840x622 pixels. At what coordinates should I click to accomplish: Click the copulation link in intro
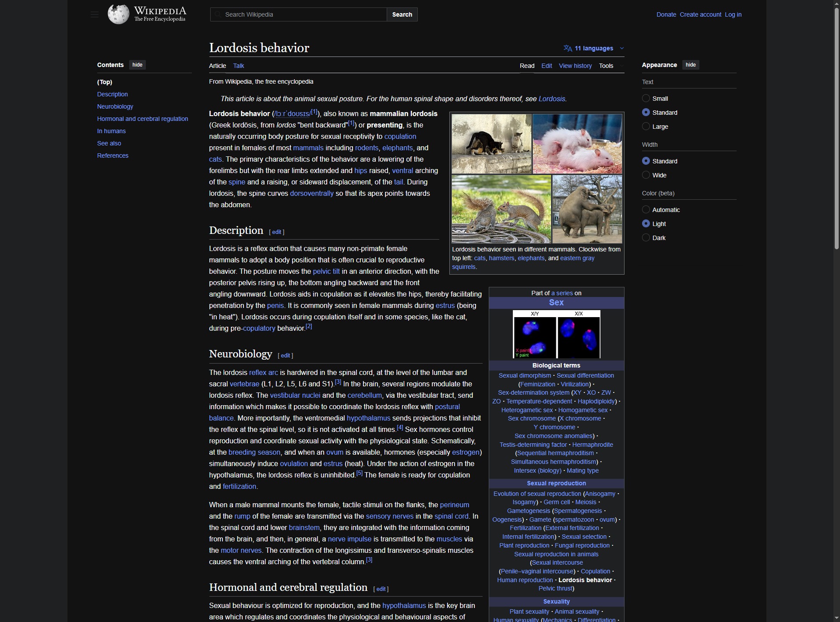point(400,136)
